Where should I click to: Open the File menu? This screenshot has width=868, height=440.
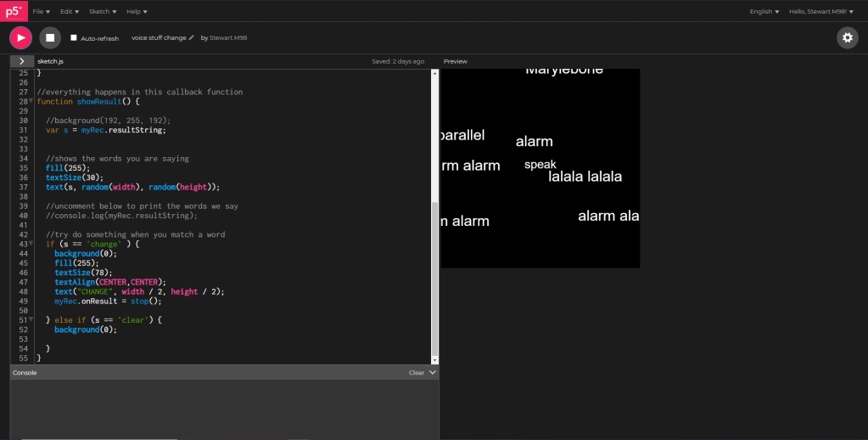coord(41,12)
